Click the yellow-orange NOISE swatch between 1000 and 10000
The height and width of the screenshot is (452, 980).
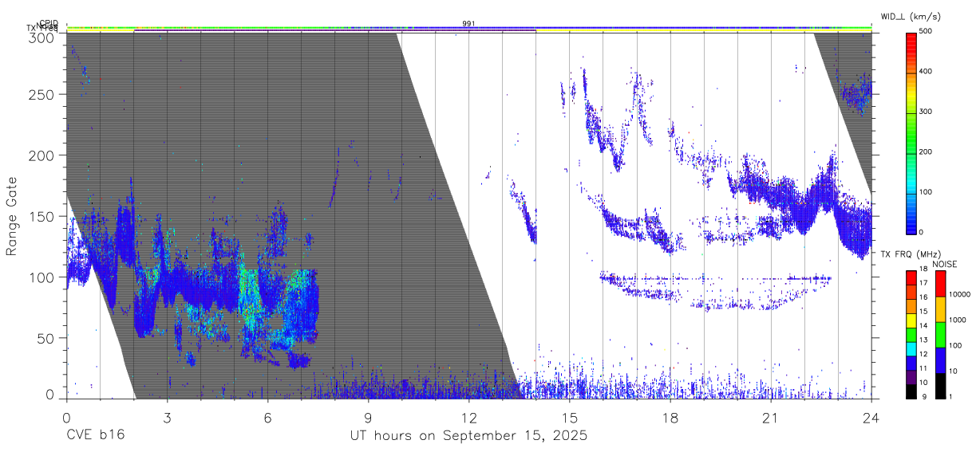(x=940, y=309)
